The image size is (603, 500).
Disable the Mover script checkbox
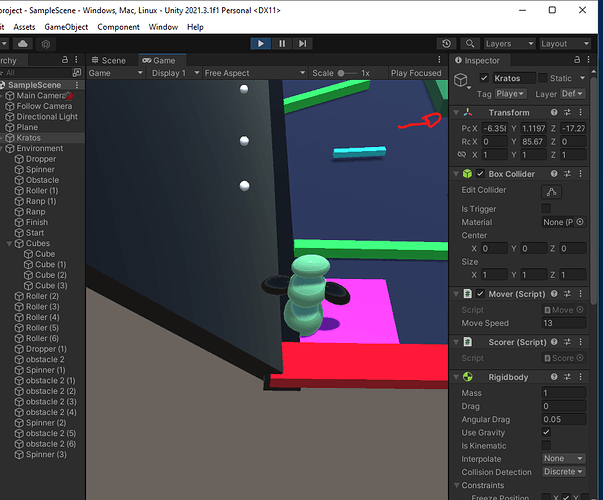pyautogui.click(x=480, y=294)
